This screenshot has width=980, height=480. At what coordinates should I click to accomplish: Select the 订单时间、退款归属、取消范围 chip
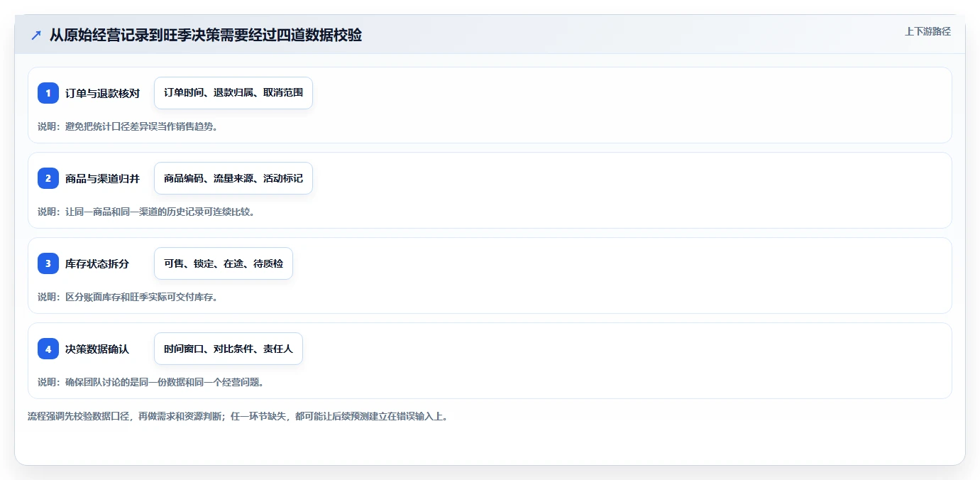(233, 93)
